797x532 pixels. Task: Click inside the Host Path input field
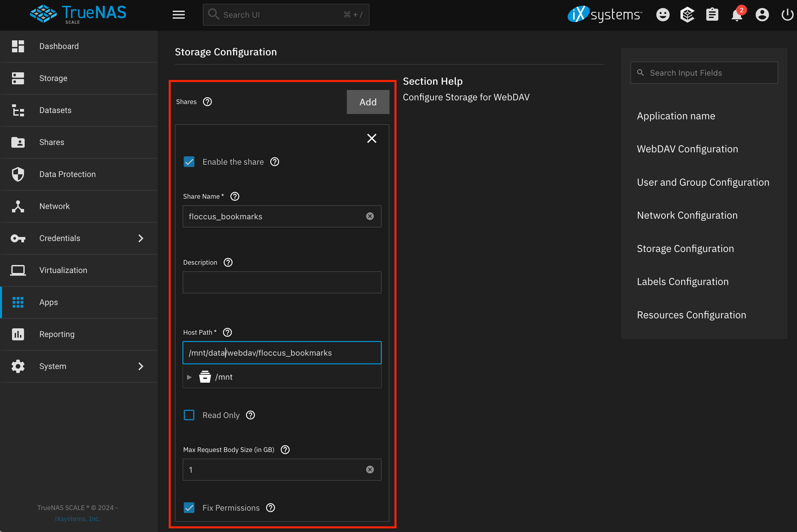[282, 353]
